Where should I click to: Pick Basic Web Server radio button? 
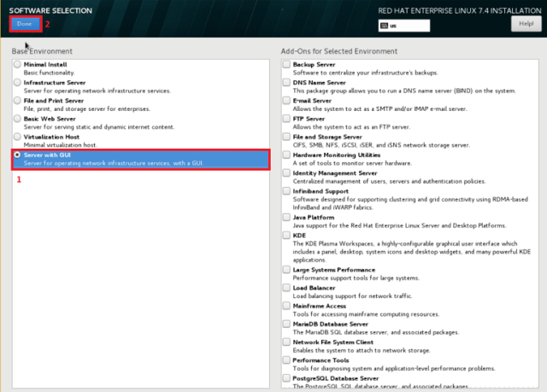click(x=17, y=119)
